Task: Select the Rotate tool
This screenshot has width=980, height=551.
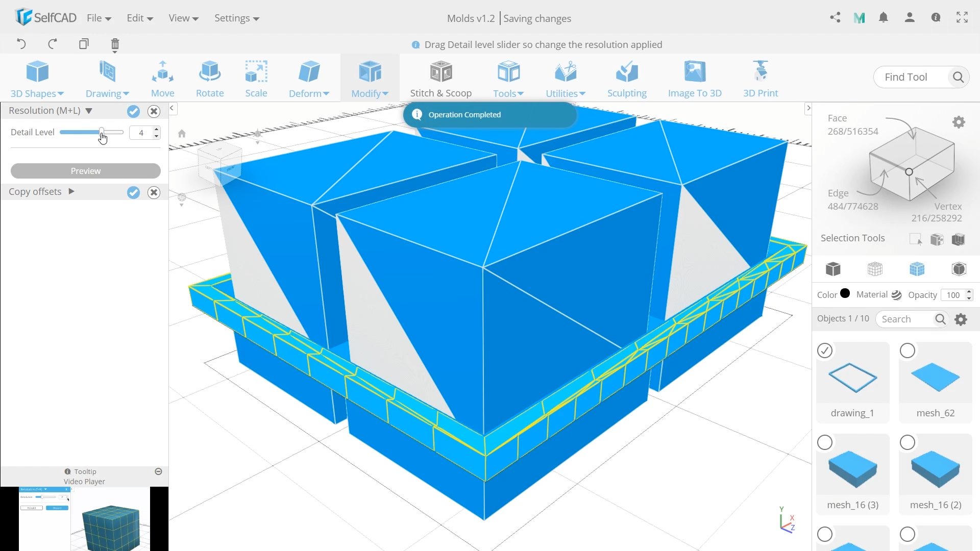Action: 210,79
